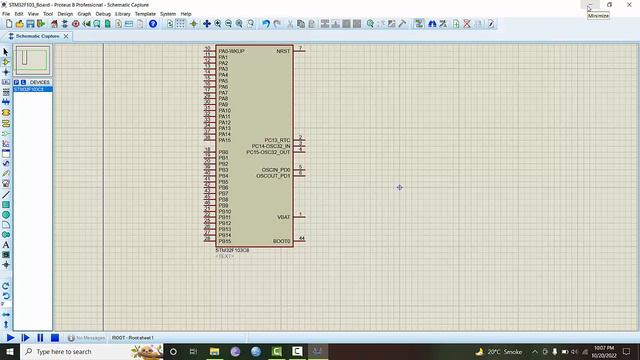Viewport: 640px width, 360px height.
Task: Click the X-Mirror horizontal flip icon
Action: click(x=6, y=315)
